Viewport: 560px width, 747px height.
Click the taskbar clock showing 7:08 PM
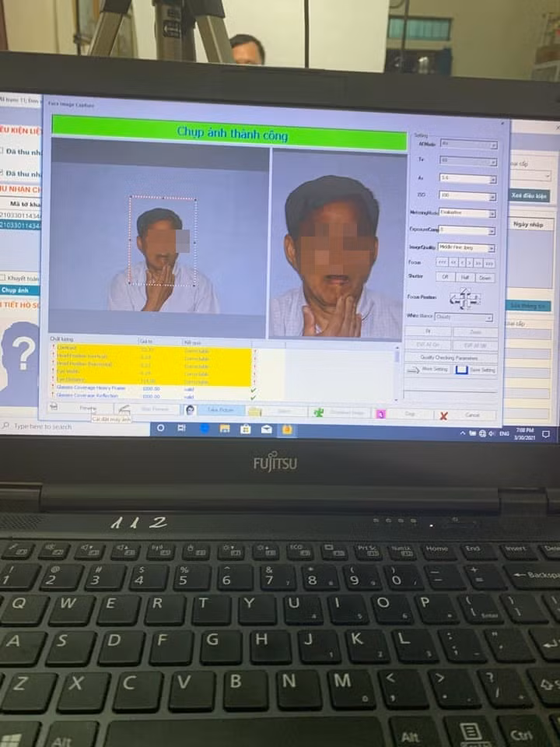tap(523, 434)
